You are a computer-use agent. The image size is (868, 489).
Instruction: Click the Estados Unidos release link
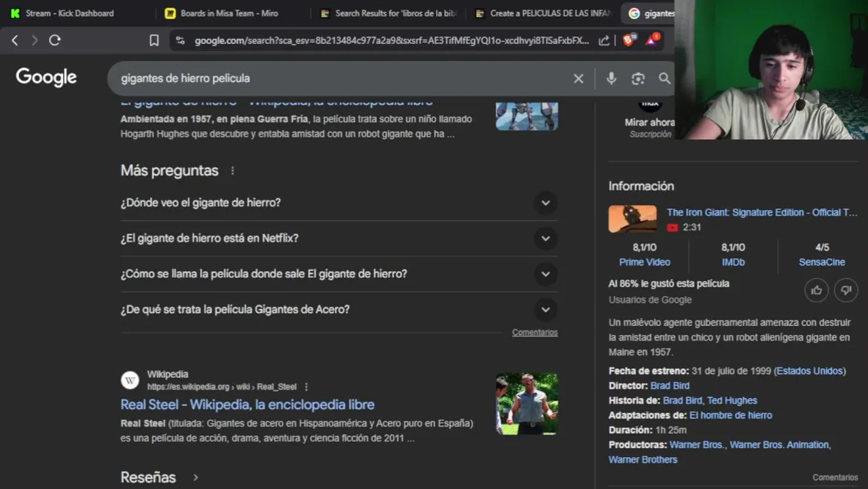(x=810, y=371)
